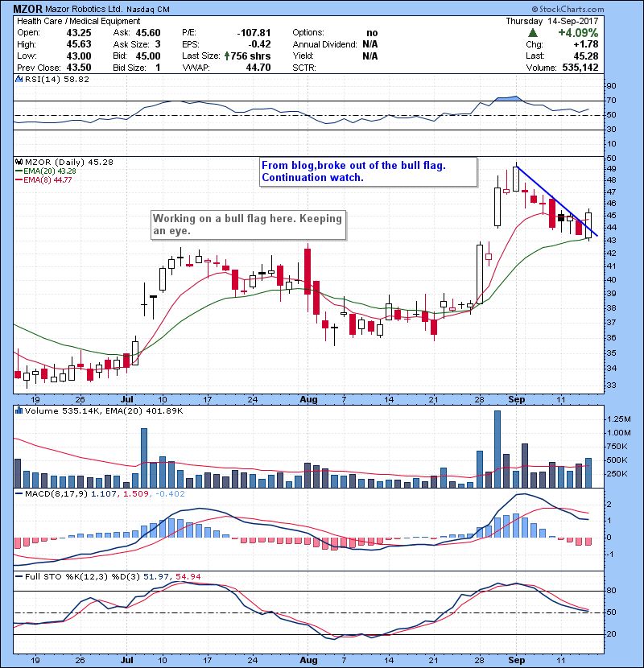Click the "250K" volume axis label
This screenshot has height=668, width=644.
pyautogui.click(x=617, y=474)
